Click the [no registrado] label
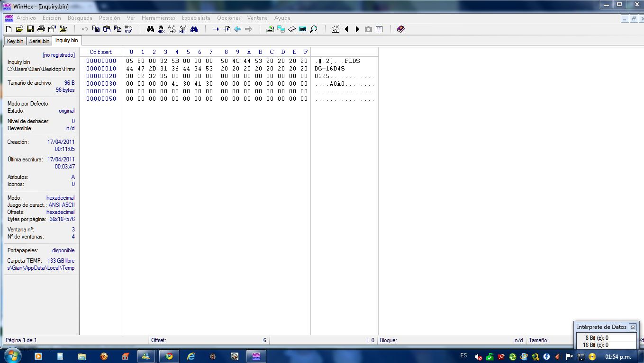The image size is (644, 363). click(59, 55)
